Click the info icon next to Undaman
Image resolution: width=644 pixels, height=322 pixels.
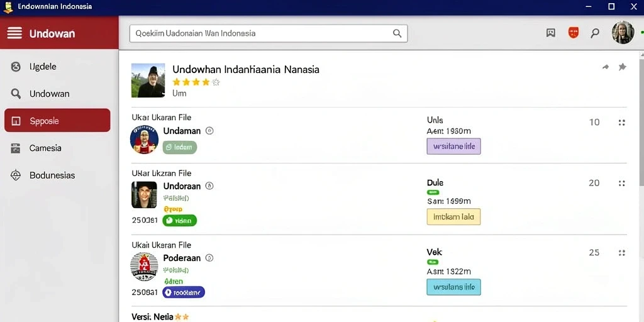[x=209, y=131]
